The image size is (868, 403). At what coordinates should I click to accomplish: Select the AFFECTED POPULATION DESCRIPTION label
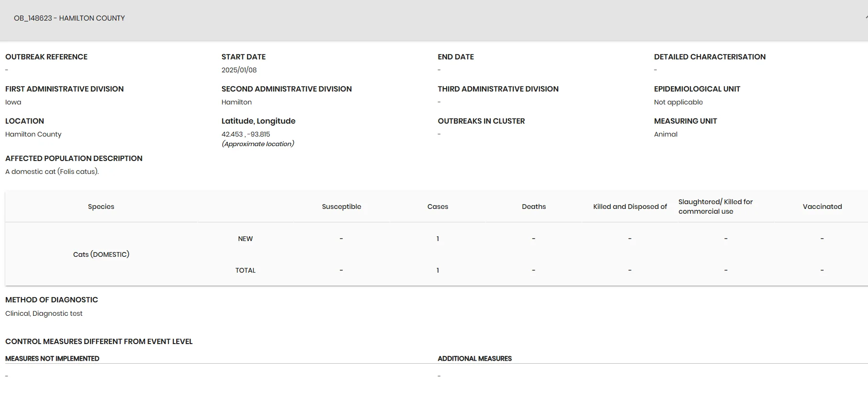(74, 158)
